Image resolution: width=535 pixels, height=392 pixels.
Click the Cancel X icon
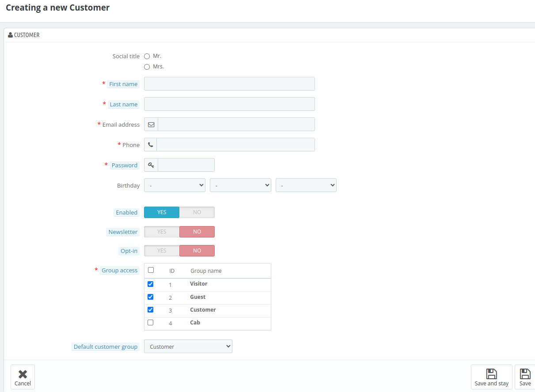point(23,374)
